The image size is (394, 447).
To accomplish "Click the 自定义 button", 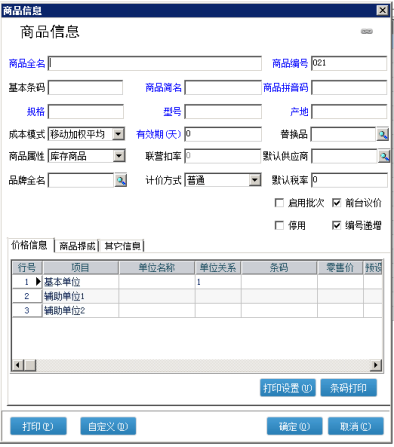I will [x=108, y=426].
